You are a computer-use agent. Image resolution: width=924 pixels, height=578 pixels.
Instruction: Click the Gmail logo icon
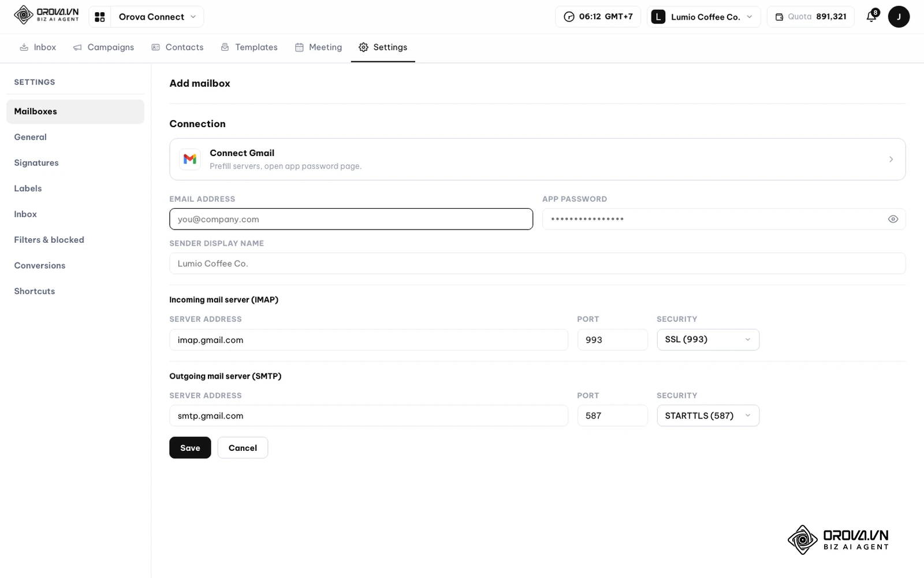[x=190, y=159]
